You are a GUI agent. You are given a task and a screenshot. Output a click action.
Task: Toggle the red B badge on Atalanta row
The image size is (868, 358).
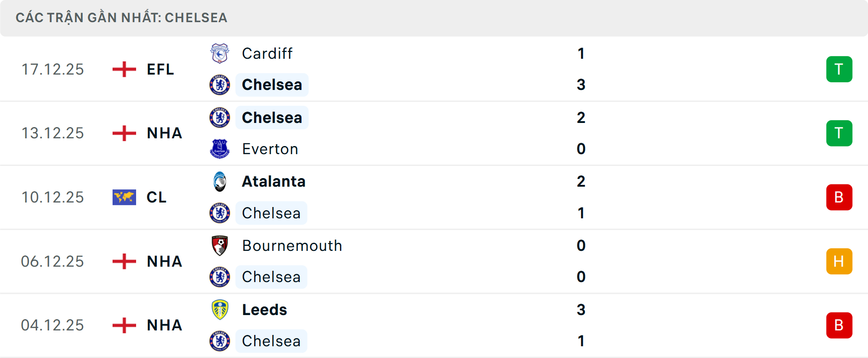839,197
